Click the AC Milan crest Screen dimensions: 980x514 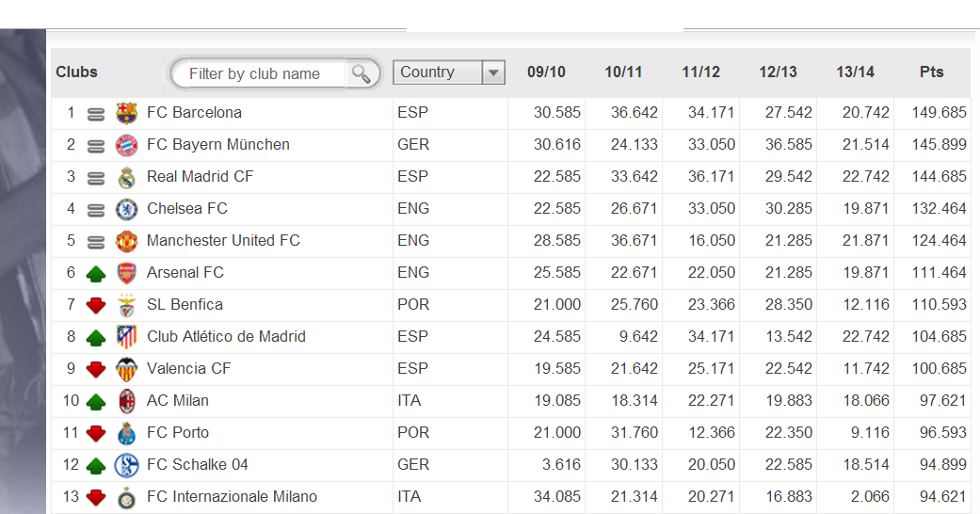tap(127, 401)
